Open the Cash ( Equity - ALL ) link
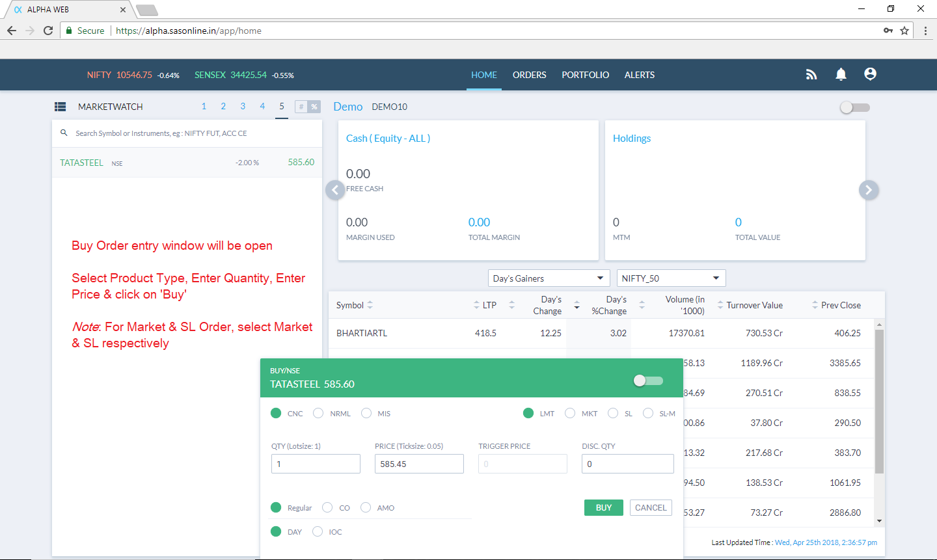937x560 pixels. (x=388, y=139)
